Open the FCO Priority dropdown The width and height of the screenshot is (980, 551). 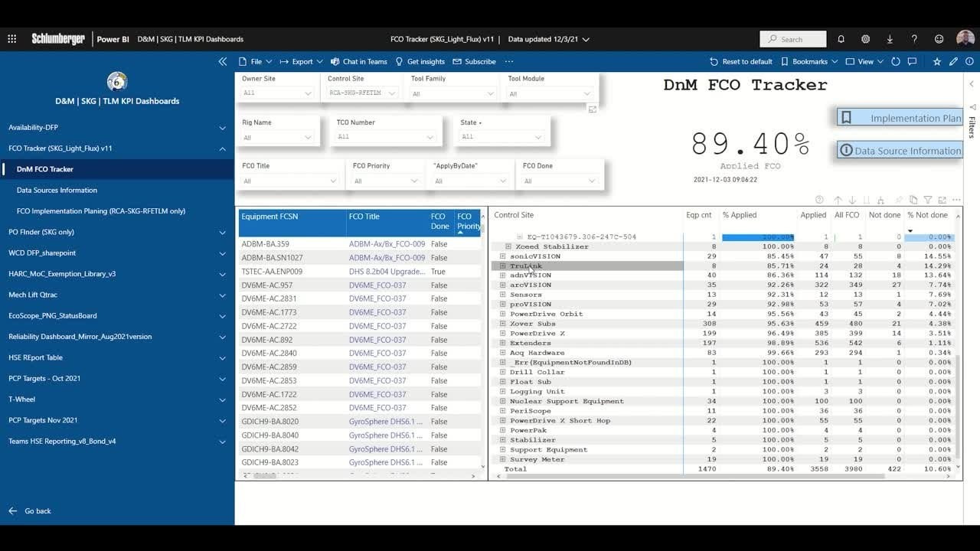point(385,181)
